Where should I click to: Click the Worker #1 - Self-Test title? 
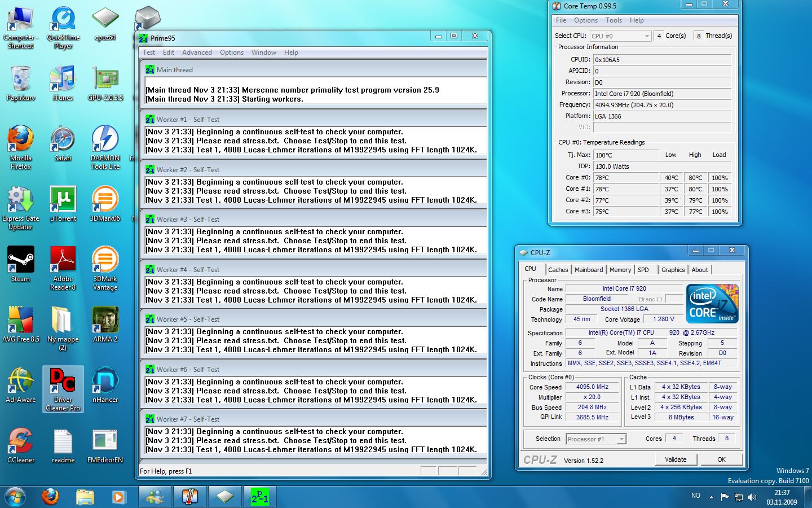pyautogui.click(x=188, y=120)
